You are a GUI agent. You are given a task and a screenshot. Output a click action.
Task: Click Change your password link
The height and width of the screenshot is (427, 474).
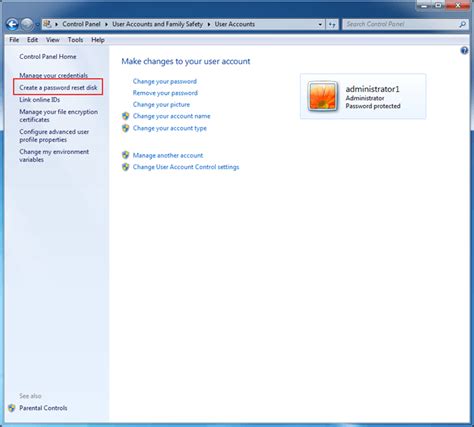click(x=165, y=81)
